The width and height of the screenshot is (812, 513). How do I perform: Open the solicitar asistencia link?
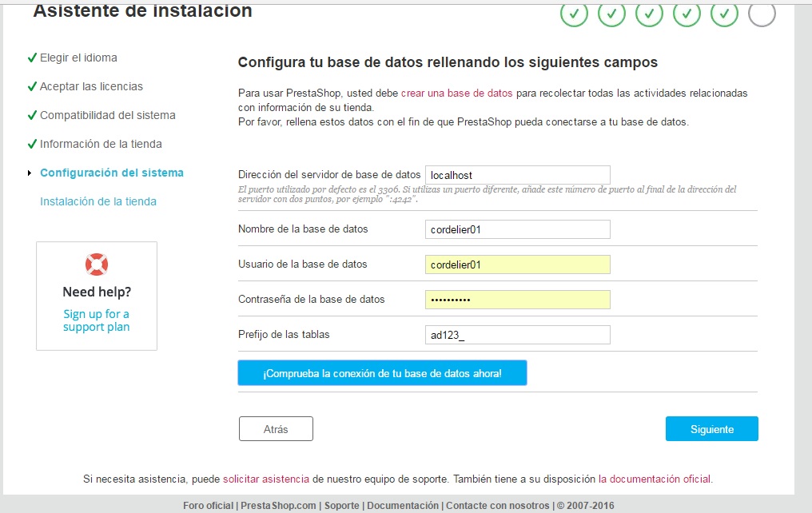(x=266, y=479)
